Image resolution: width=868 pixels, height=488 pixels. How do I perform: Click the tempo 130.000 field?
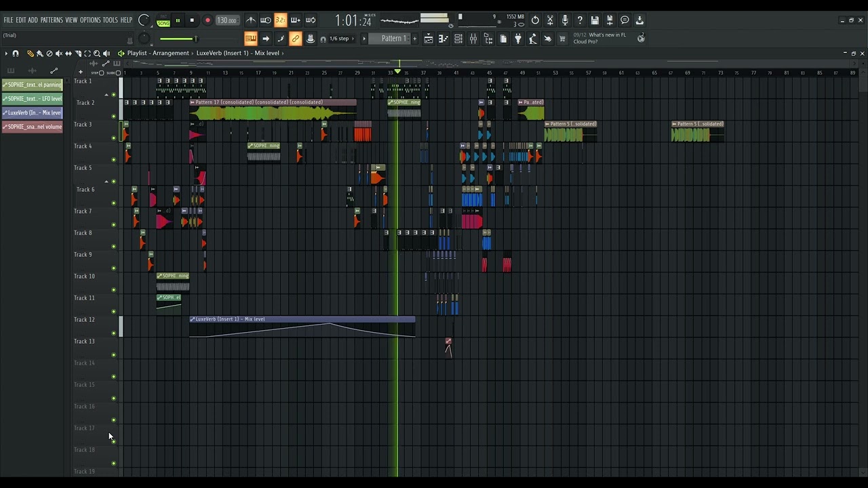point(226,20)
